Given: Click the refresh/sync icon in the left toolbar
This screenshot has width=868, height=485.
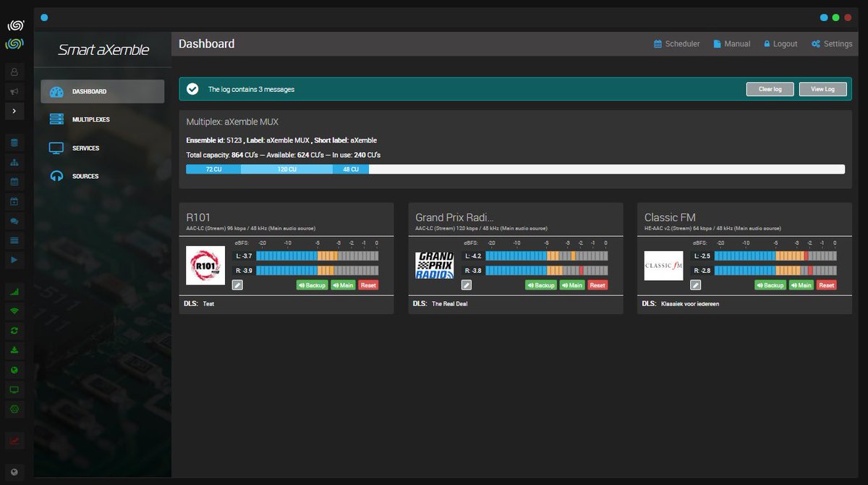Looking at the screenshot, I should pyautogui.click(x=15, y=330).
